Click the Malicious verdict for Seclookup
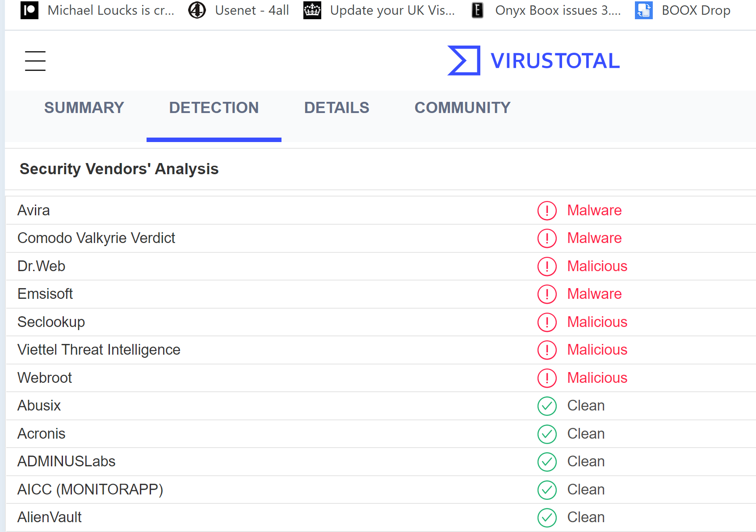 click(597, 322)
